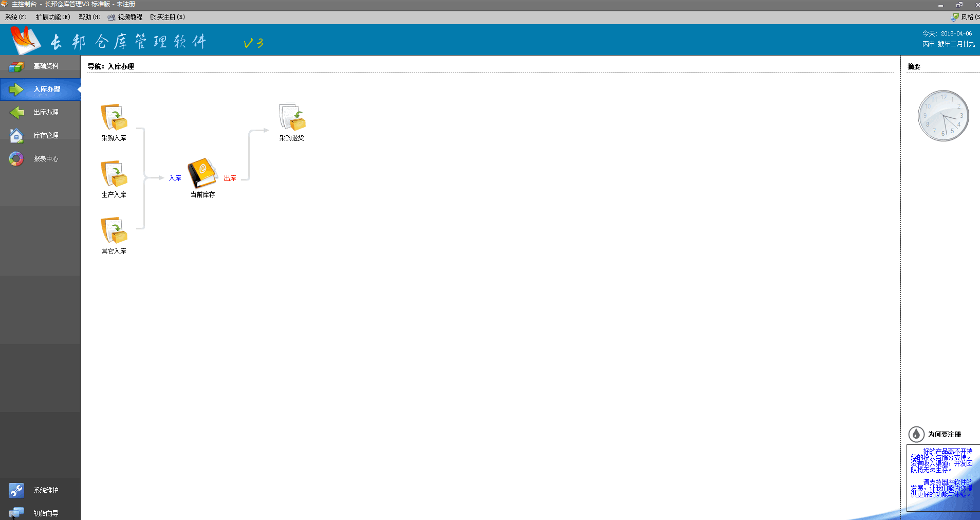Click the lunar date text 丙申 猴年二月廿九
980x520 pixels.
tap(949, 44)
